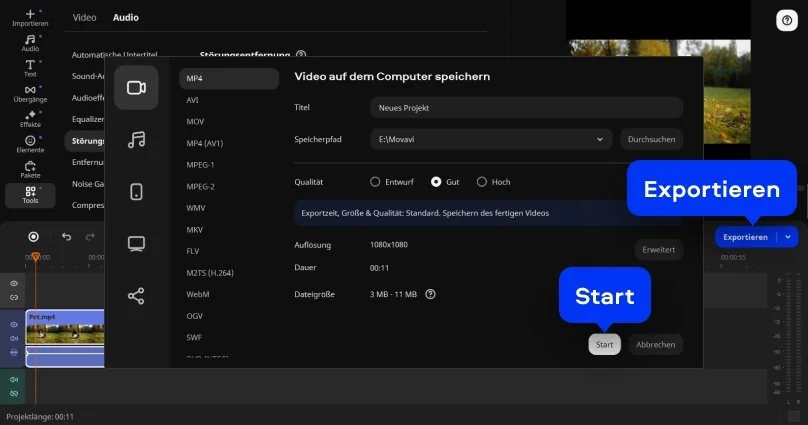Select the Text tool in the sidebar
Image resolution: width=808 pixels, height=425 pixels.
[30, 68]
